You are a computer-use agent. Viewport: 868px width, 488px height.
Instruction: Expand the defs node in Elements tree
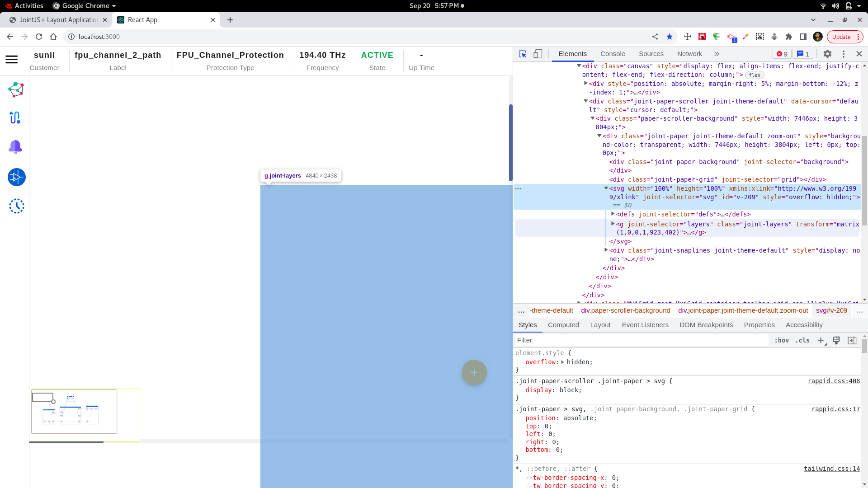pyautogui.click(x=613, y=214)
